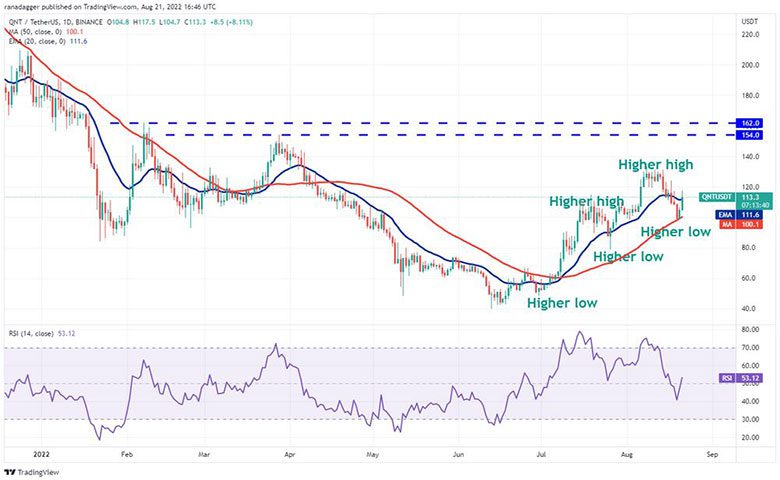780x480 pixels.
Task: Click the Jul date on time axis
Action: [x=541, y=455]
